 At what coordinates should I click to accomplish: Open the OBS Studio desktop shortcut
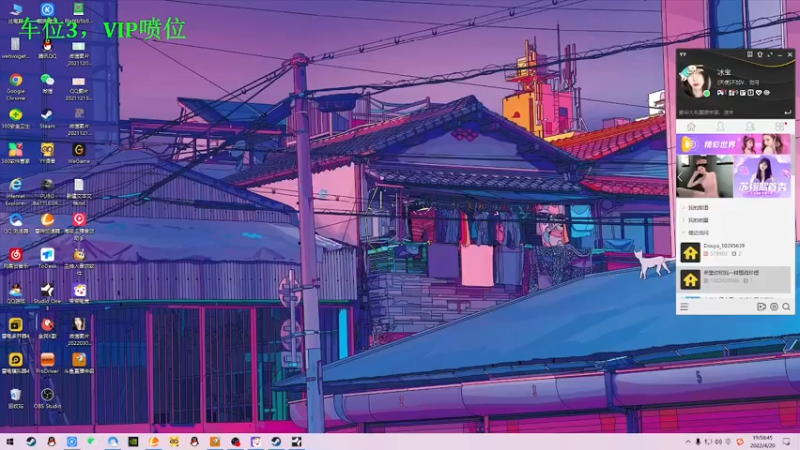click(47, 398)
